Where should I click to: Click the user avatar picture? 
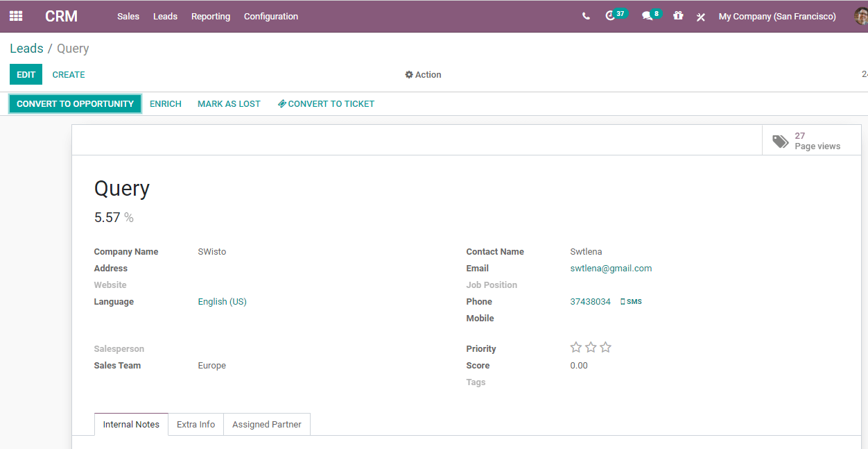[x=861, y=16]
